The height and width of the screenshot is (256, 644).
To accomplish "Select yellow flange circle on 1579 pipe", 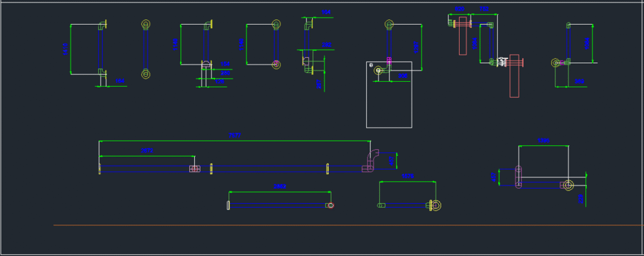I will pyautogui.click(x=435, y=205).
